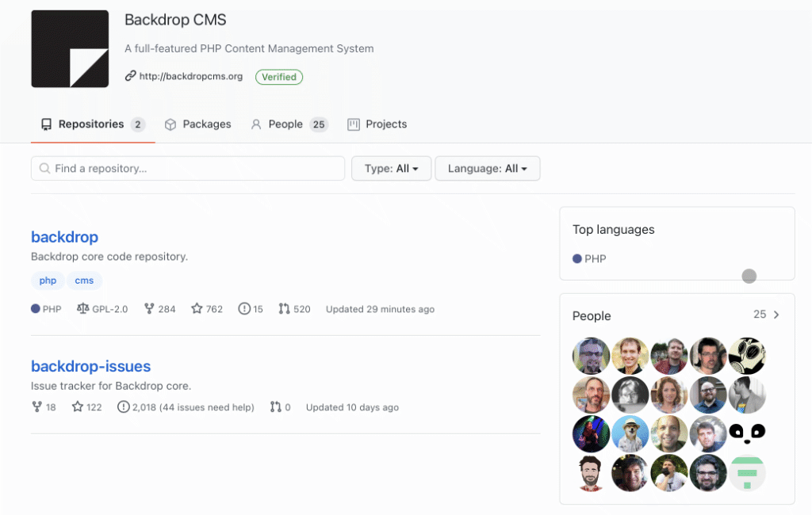Click the repository count badge 2

tap(138, 124)
